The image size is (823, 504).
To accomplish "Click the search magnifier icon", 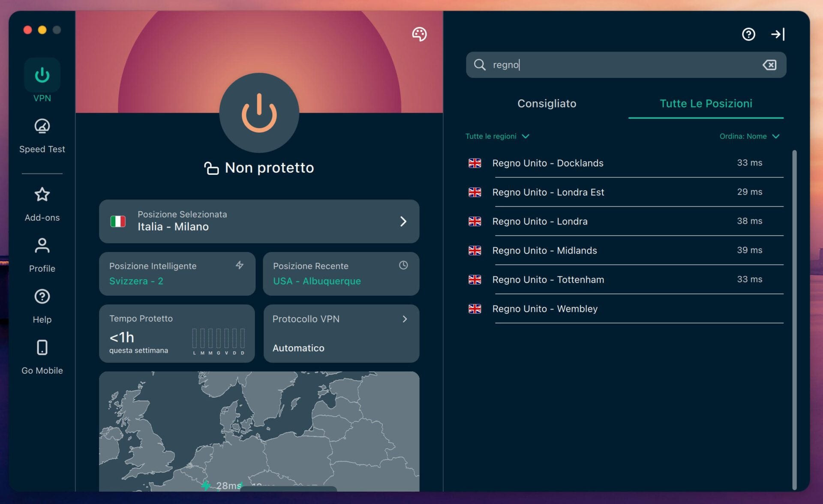I will [x=480, y=65].
